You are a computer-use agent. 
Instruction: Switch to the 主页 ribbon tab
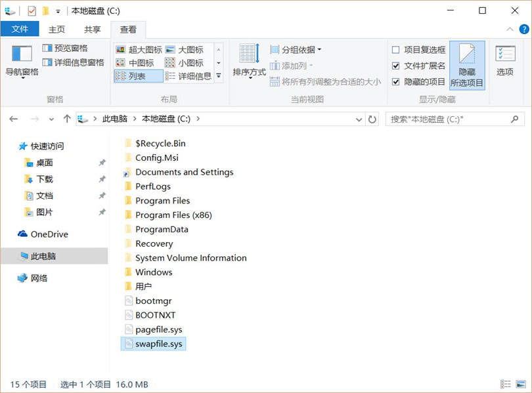57,30
